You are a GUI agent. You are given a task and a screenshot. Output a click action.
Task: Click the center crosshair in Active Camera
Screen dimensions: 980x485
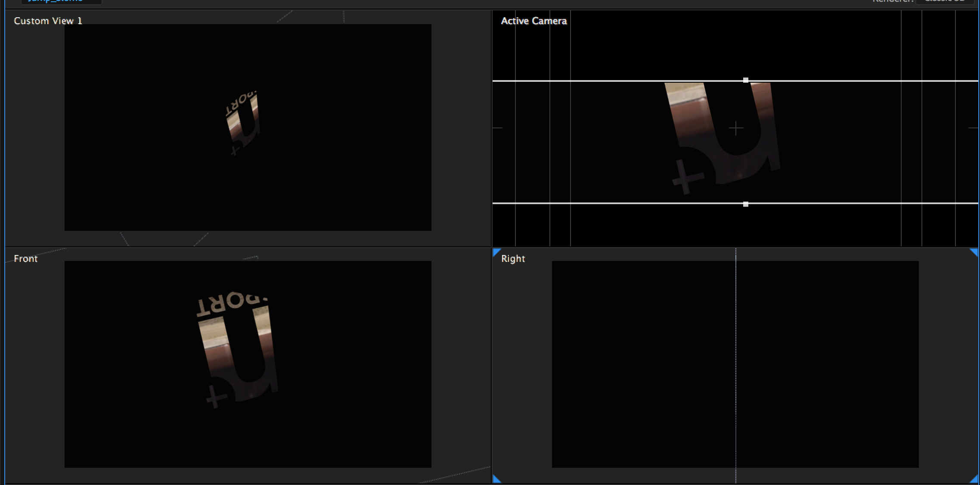tap(736, 128)
